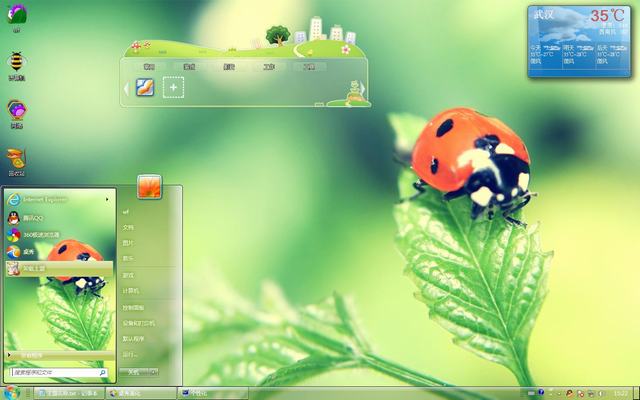The width and height of the screenshot is (640, 400).
Task: Select 今天 forecast in weather widget
Action: click(546, 55)
